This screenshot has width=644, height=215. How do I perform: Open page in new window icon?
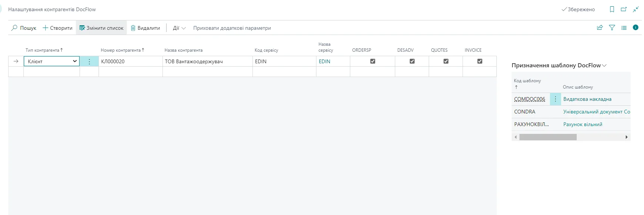click(624, 9)
